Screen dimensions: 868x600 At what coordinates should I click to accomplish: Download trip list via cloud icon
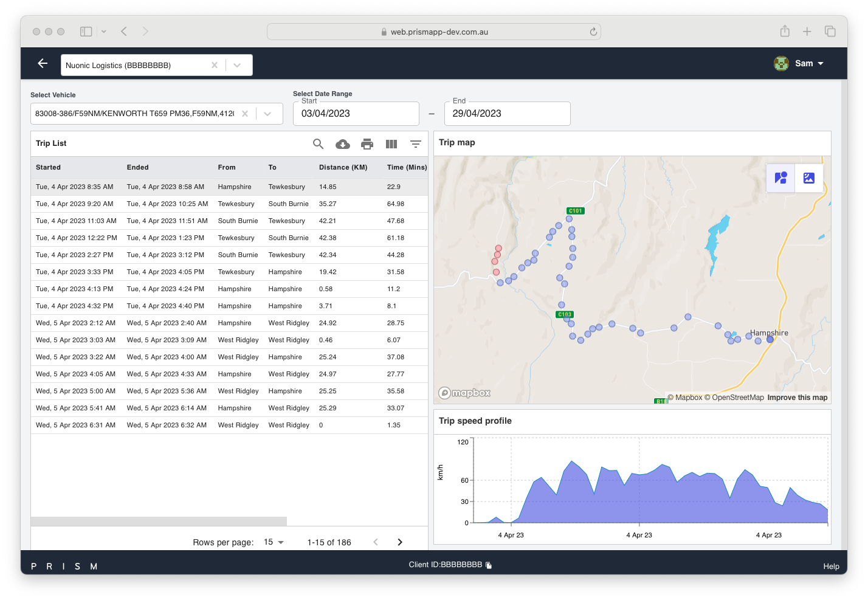[x=343, y=144]
